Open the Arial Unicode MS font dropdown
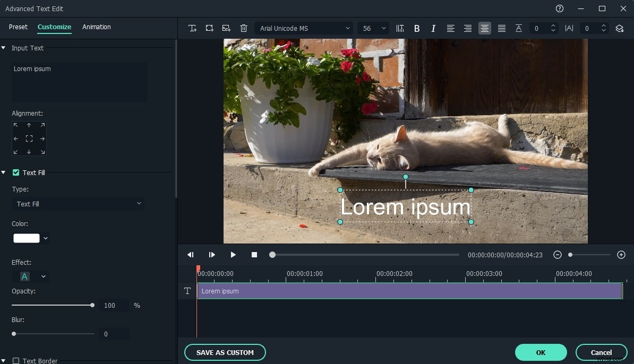 [304, 28]
